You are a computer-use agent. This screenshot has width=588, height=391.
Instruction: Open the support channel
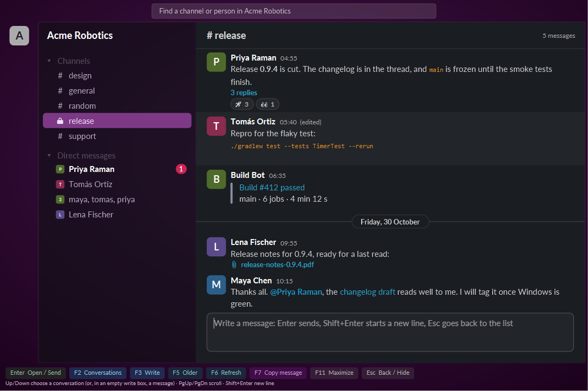tap(117, 136)
